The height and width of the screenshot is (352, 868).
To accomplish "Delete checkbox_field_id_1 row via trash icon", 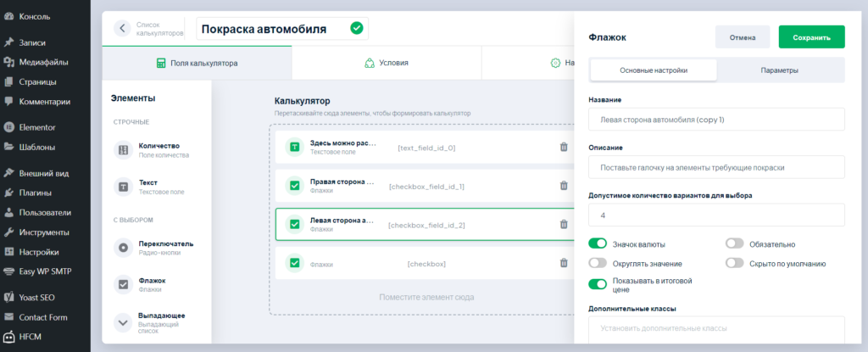I will pos(564,186).
